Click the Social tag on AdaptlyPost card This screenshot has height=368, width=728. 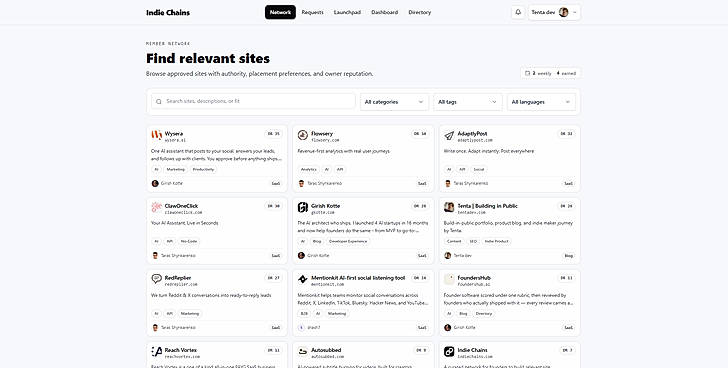tap(479, 169)
